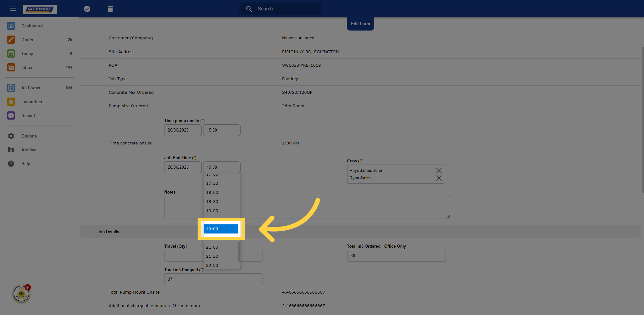
Task: Open the Archive folder icon
Action: 11,150
